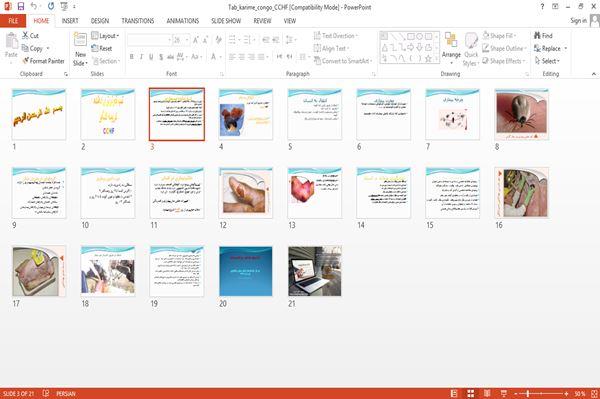This screenshot has height=399, width=600.
Task: Click the Save icon in quick access toolbar
Action: (x=21, y=7)
